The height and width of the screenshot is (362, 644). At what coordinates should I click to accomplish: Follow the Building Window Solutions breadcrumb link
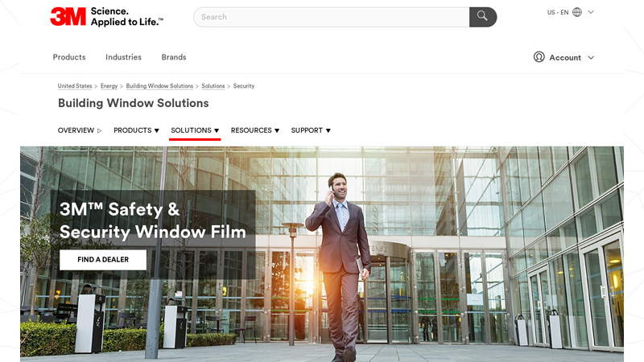[x=159, y=86]
